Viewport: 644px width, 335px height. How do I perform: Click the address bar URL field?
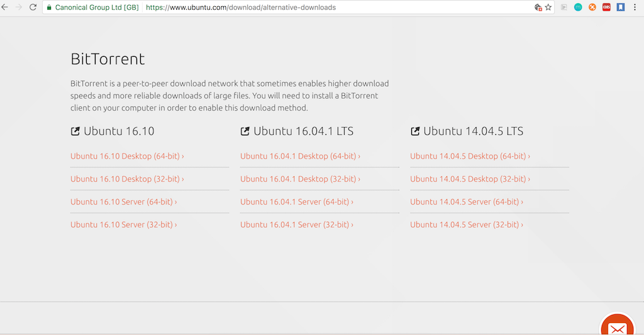coord(314,8)
